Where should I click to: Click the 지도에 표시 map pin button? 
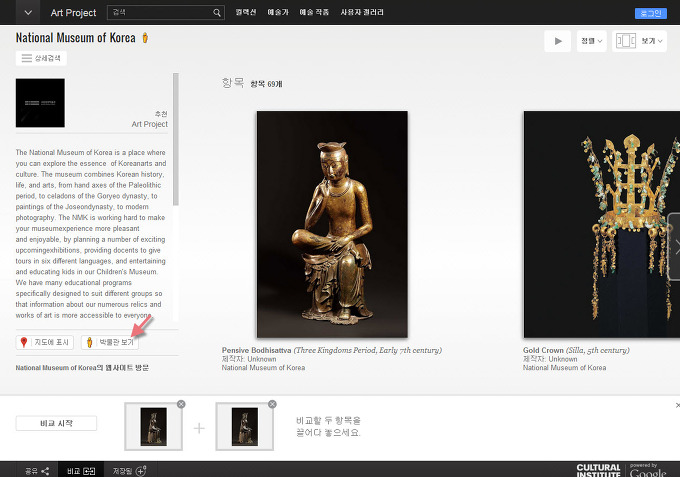45,342
